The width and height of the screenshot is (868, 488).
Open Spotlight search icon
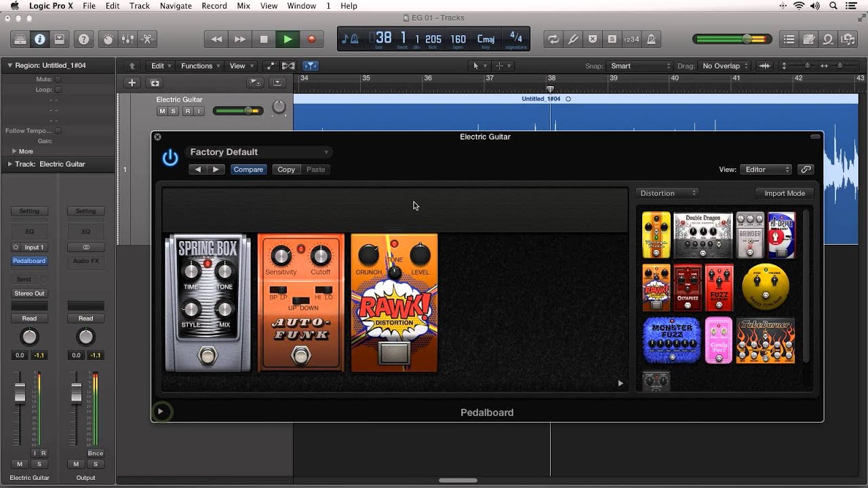pos(833,5)
